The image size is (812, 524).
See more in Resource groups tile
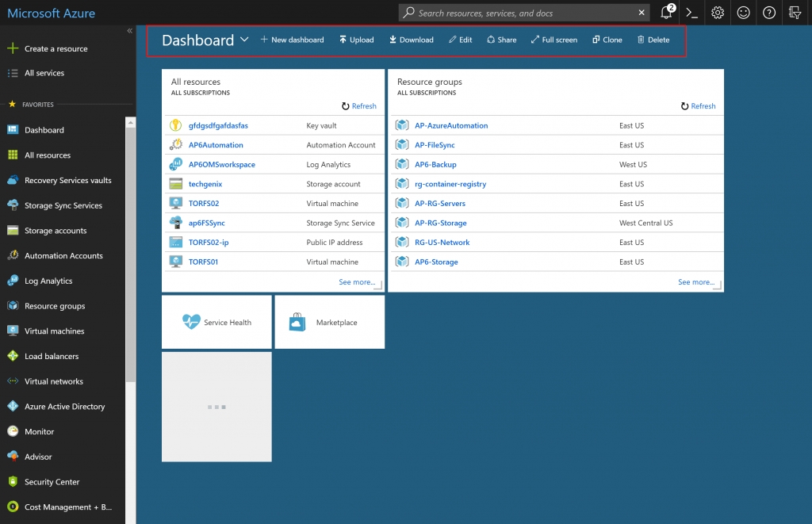coord(696,281)
